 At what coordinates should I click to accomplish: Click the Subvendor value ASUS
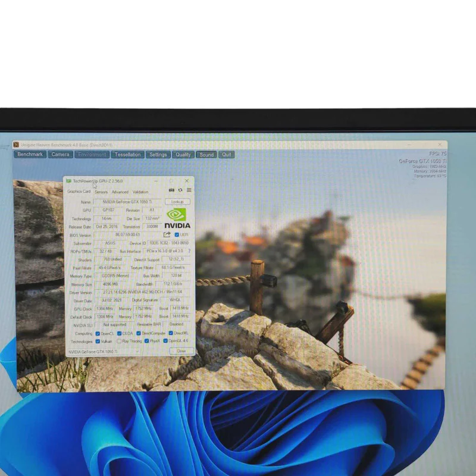[x=110, y=243]
